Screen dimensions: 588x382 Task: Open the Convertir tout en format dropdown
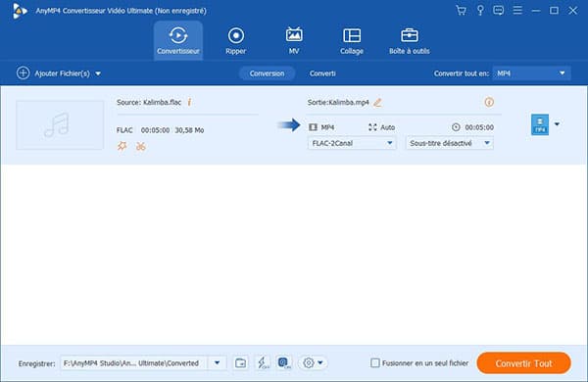point(532,73)
